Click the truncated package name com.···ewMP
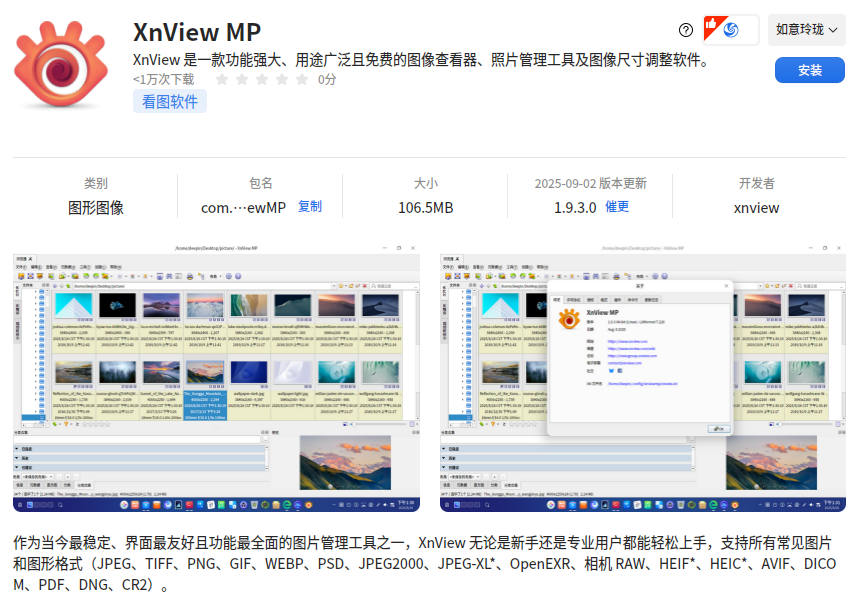861x602 pixels. [x=243, y=208]
